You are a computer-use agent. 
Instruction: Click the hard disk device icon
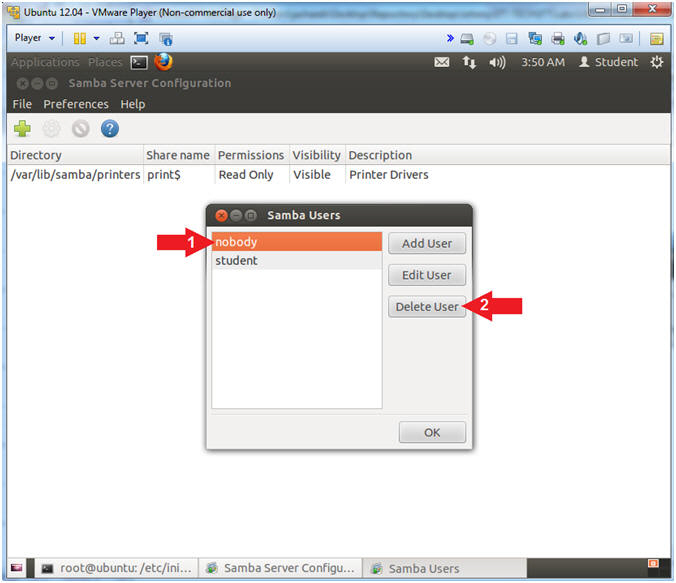(467, 39)
